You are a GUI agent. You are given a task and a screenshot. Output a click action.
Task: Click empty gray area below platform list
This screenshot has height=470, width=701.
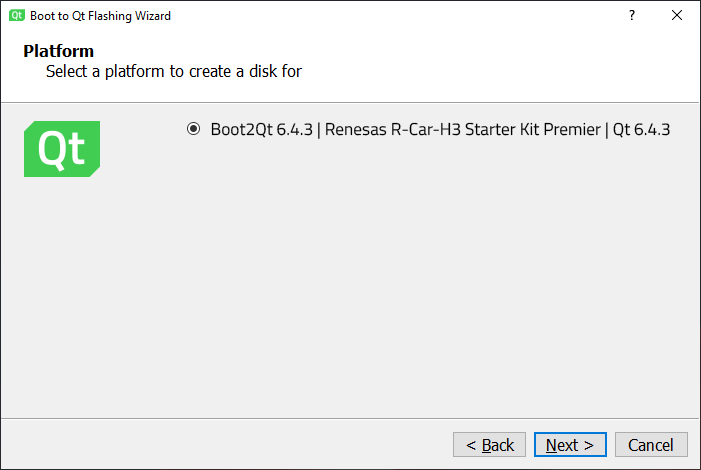[400, 300]
